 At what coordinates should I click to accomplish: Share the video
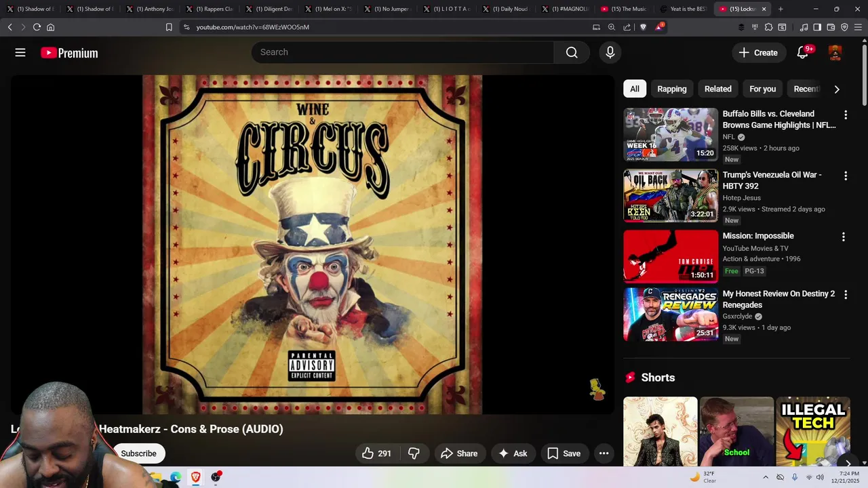coord(459,453)
